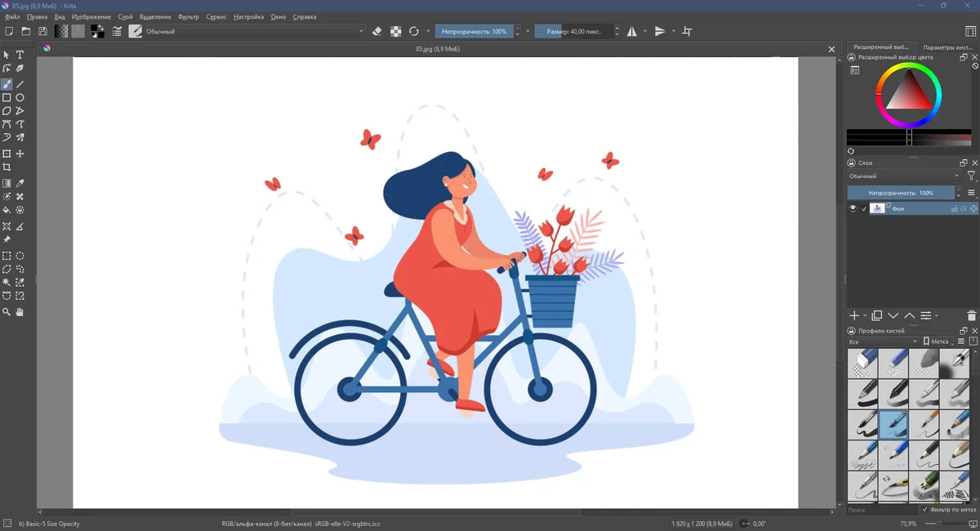Delete layer using the trash icon

pyautogui.click(x=971, y=315)
